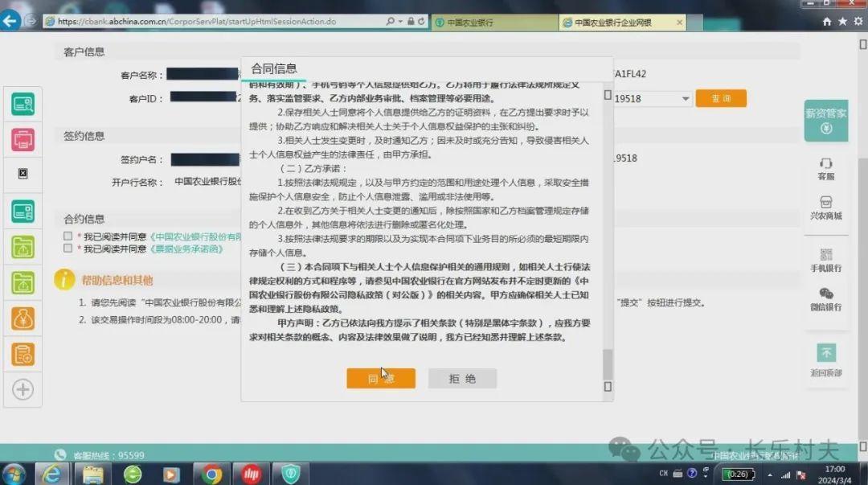This screenshot has height=485, width=868.
Task: Click the address bar lock icon
Action: click(x=411, y=21)
